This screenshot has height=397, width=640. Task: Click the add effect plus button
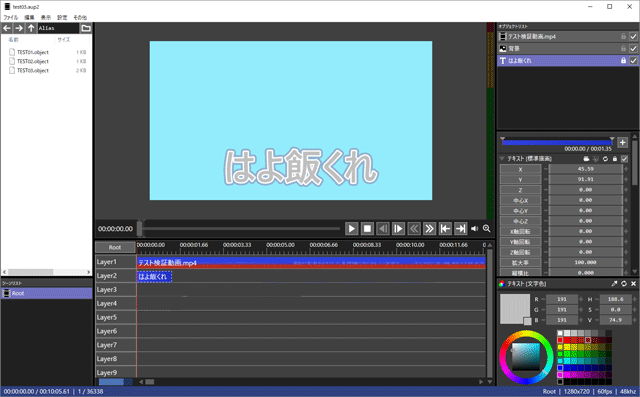622,142
